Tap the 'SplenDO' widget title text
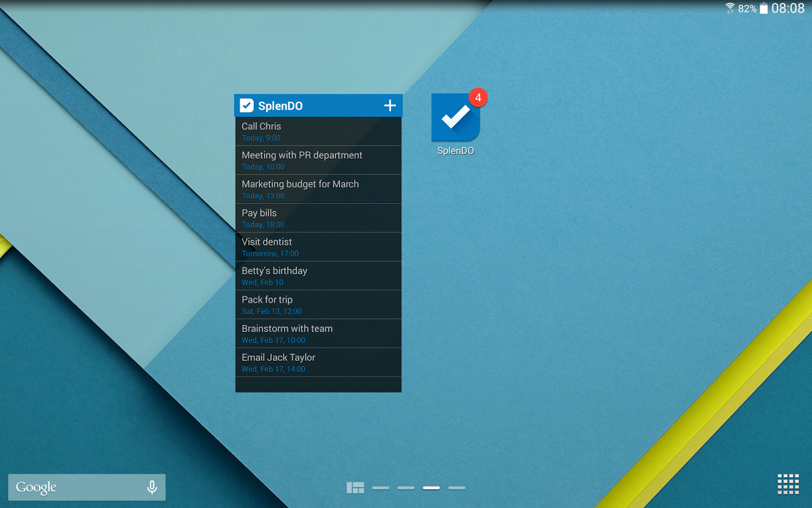Viewport: 812px width, 508px height. 280,106
